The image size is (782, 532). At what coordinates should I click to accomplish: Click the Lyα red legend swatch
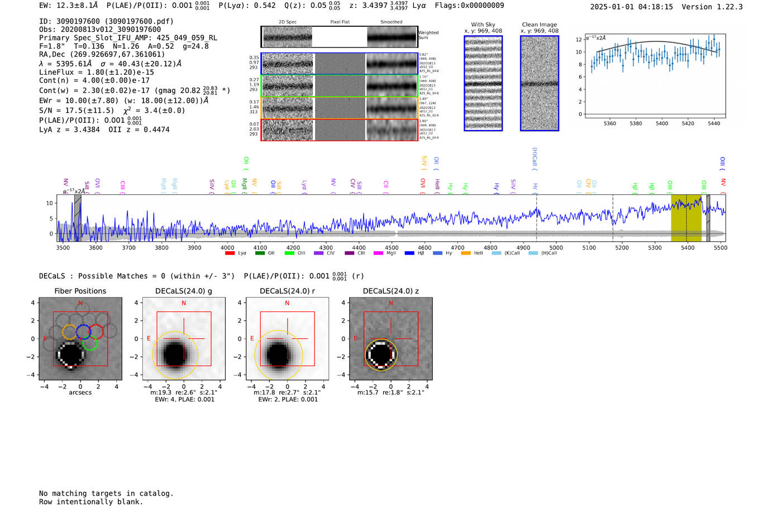(230, 253)
